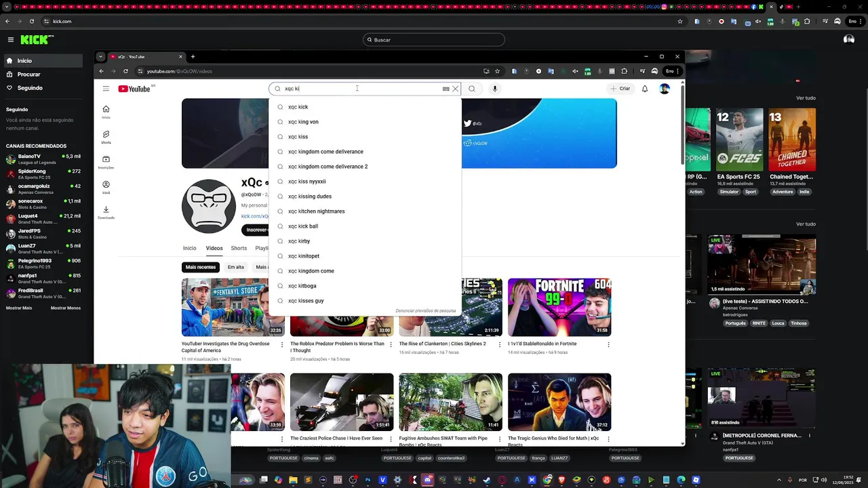Open 'The Tragic Genius' video thumbnail
Viewport: 868px width, 488px height.
click(559, 402)
